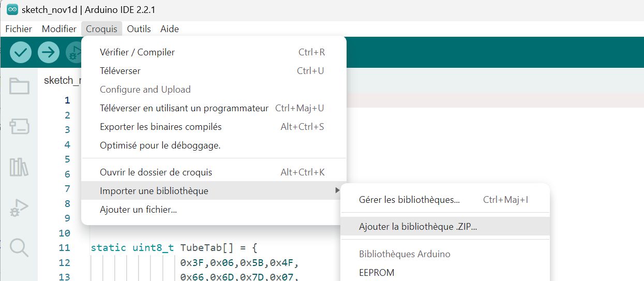Image resolution: width=644 pixels, height=281 pixels.
Task: Select the sketch_nov1d editor tab
Action: point(62,80)
